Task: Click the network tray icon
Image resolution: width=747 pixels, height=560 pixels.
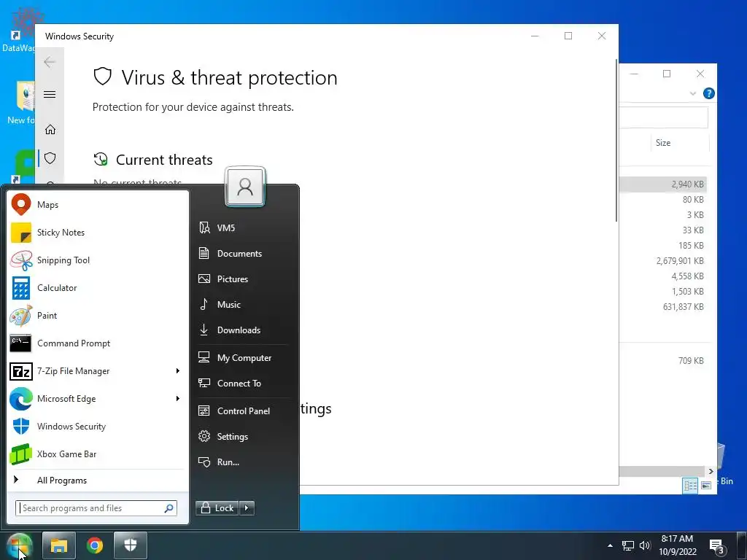Action: pos(628,545)
